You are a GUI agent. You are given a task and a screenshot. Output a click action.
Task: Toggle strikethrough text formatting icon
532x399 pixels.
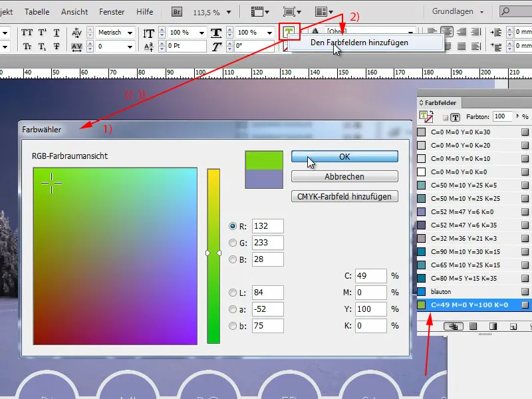57,47
